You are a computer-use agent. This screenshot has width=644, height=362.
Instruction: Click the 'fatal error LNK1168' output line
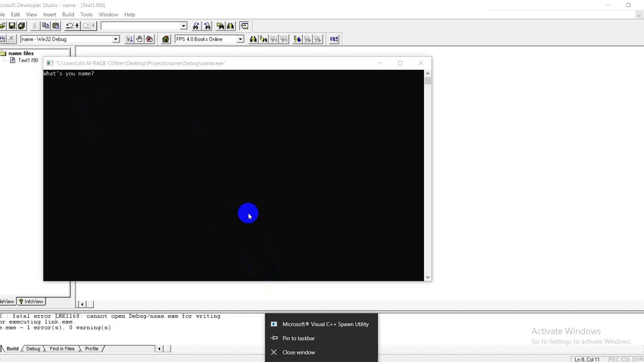click(x=110, y=316)
